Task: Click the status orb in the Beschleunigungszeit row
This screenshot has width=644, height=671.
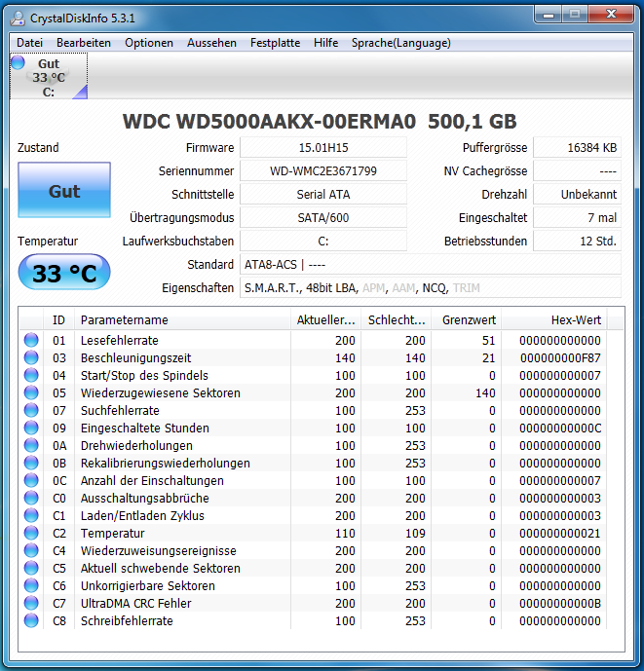Action: point(31,357)
